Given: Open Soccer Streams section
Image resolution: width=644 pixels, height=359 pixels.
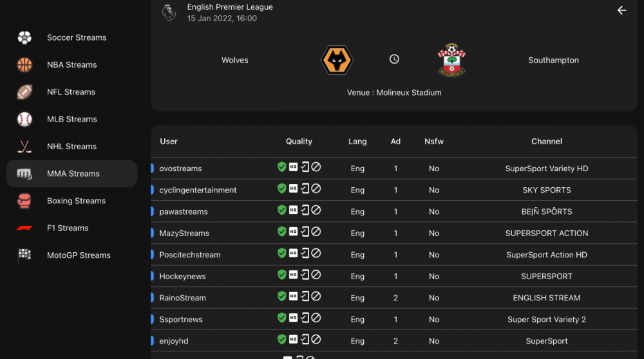Looking at the screenshot, I should (x=77, y=37).
